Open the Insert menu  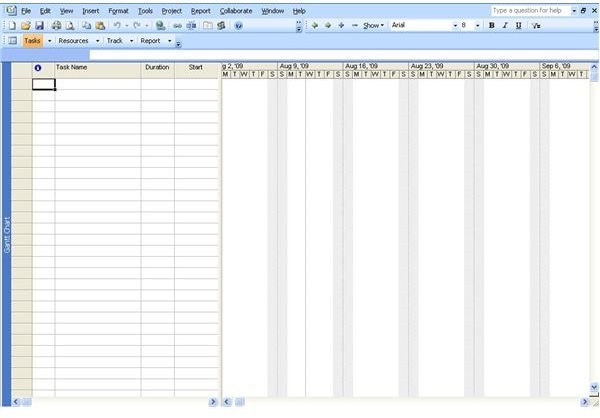click(91, 11)
